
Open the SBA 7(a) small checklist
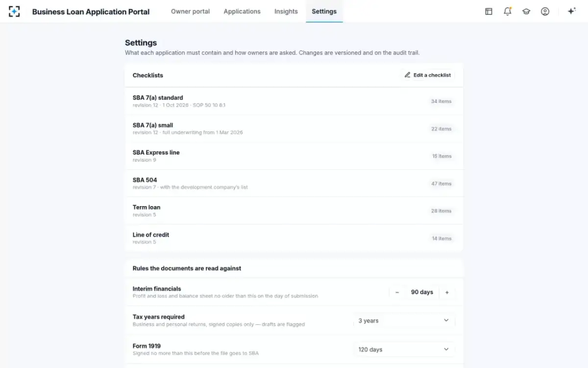[x=294, y=129]
